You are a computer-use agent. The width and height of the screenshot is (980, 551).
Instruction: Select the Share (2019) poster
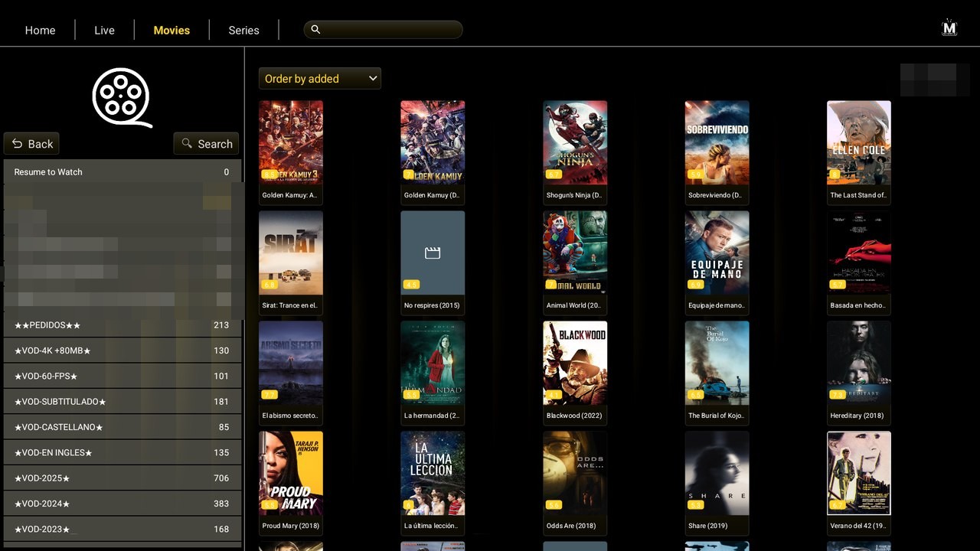717,473
